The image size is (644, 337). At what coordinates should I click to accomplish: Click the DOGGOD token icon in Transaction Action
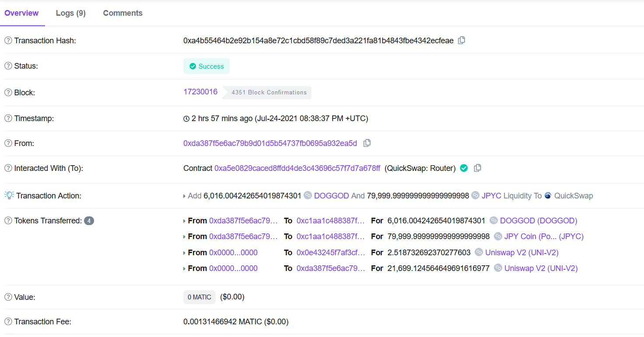pos(308,195)
